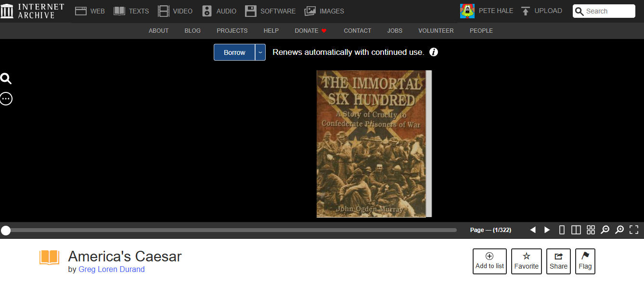The image size is (644, 284).
Task: Click the page navigation slider handle
Action: [x=5, y=231]
